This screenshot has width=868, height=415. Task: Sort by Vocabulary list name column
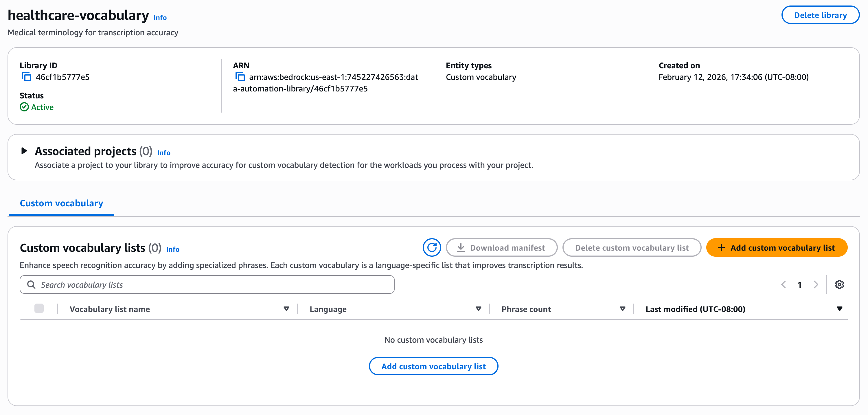(286, 309)
